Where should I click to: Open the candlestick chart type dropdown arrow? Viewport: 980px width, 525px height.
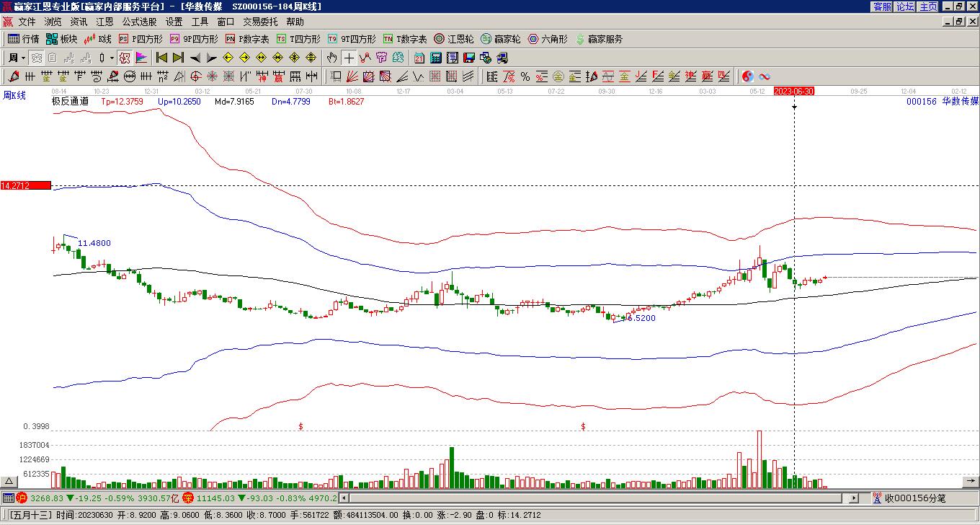click(111, 58)
